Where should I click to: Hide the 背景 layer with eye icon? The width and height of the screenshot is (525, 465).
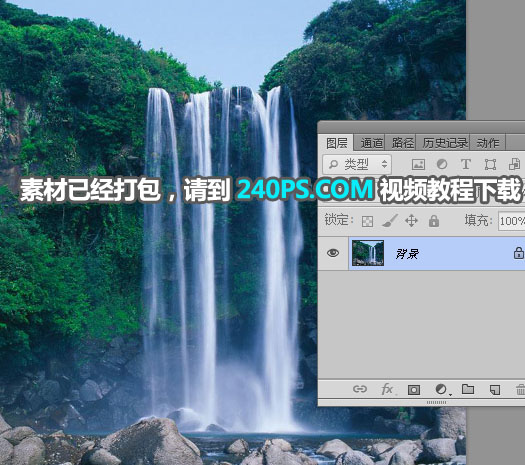pos(332,253)
